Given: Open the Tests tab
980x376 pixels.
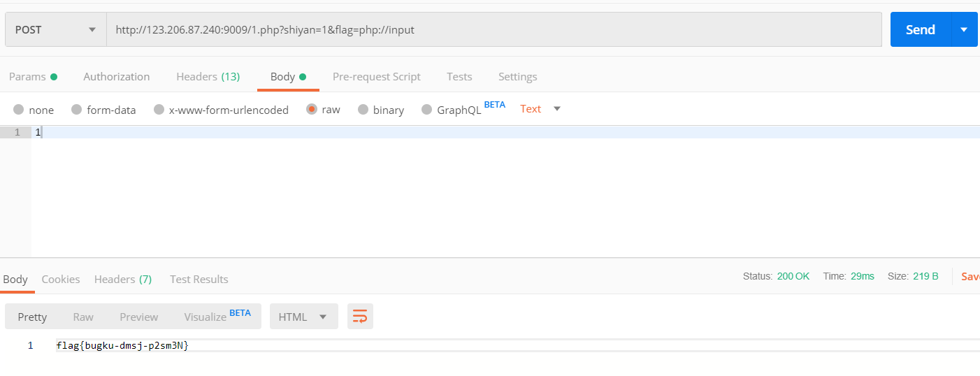Looking at the screenshot, I should (x=459, y=77).
